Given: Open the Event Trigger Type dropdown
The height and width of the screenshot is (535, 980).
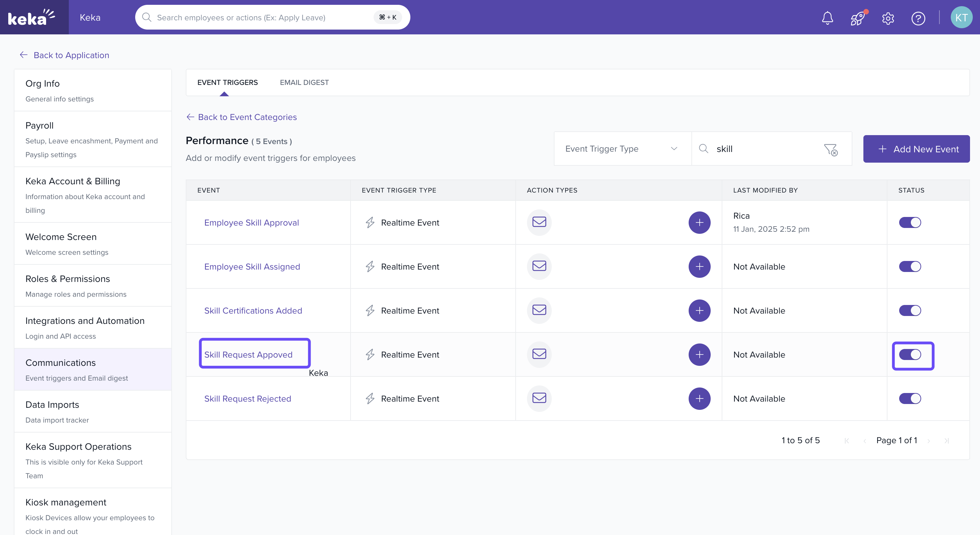Looking at the screenshot, I should coord(622,149).
